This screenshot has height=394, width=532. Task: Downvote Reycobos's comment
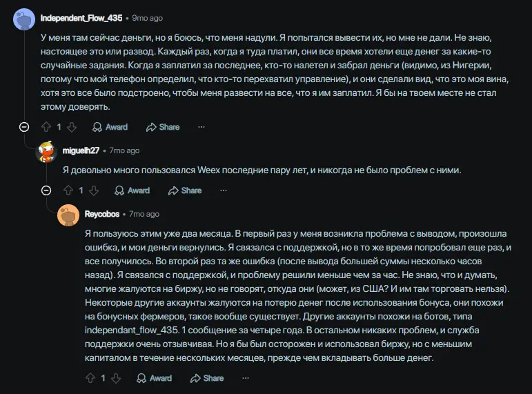pyautogui.click(x=116, y=378)
